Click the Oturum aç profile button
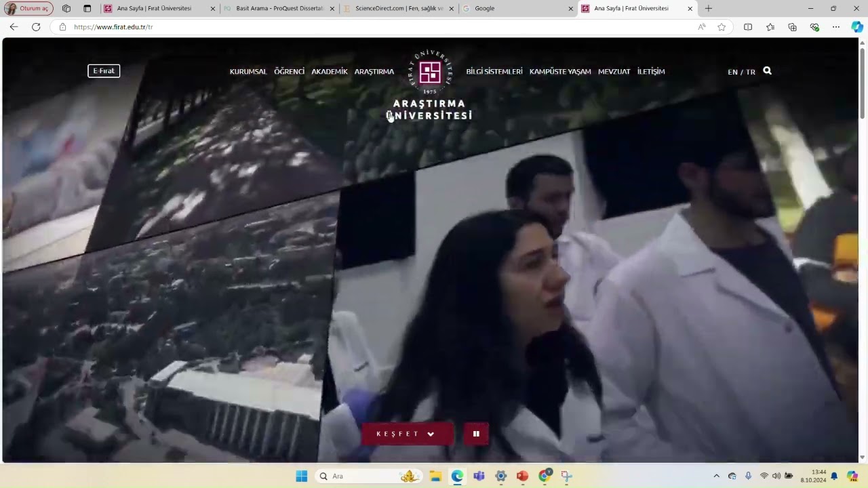 (x=28, y=8)
